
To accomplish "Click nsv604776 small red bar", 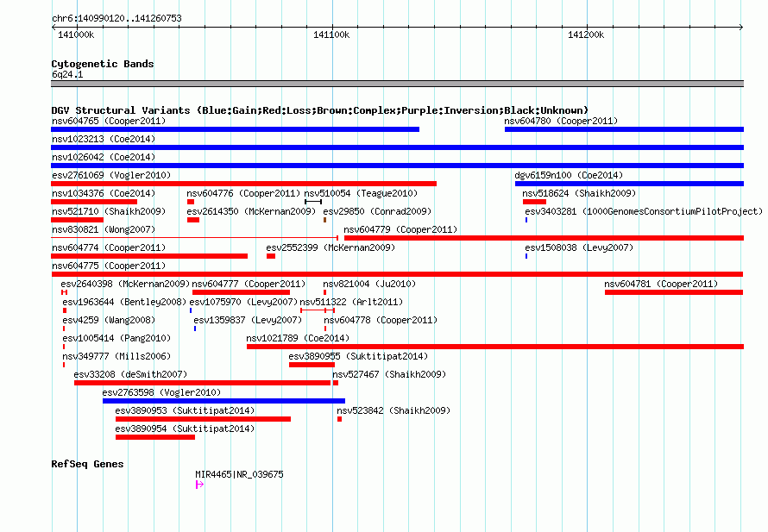I will 191,202.
